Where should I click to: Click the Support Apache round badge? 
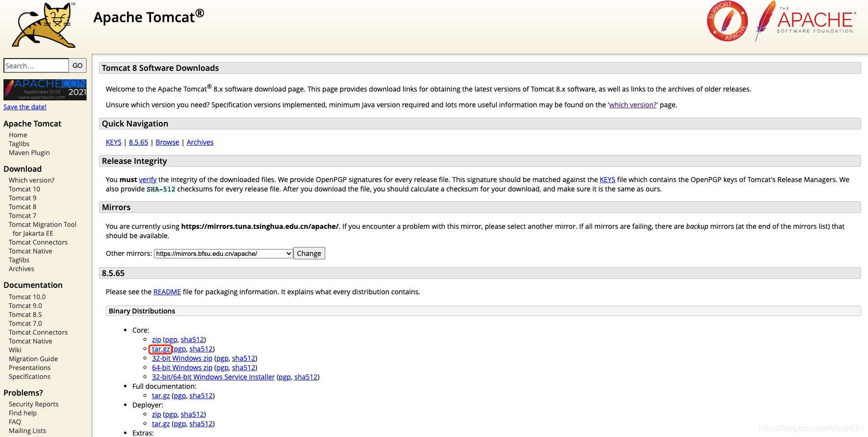(x=727, y=22)
